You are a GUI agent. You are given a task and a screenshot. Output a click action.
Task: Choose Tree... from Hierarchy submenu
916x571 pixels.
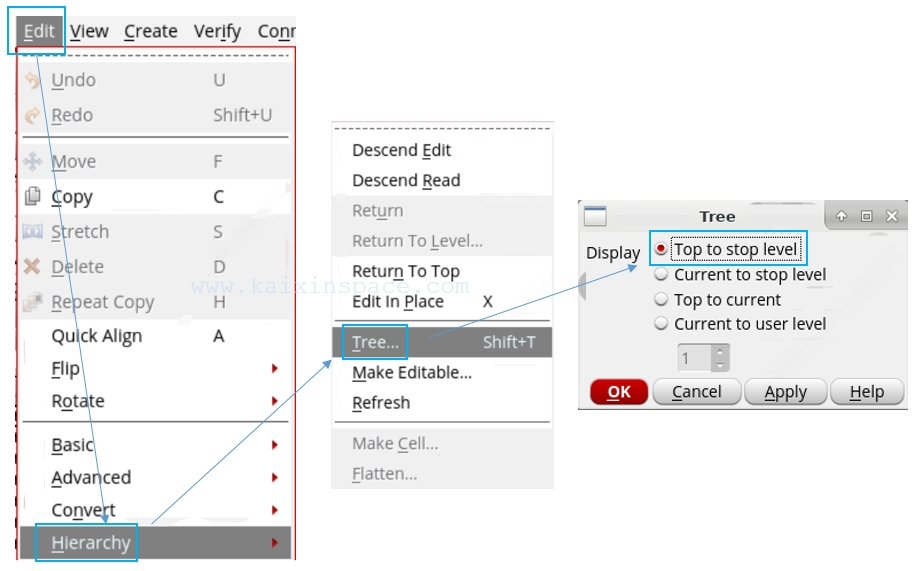(x=376, y=343)
